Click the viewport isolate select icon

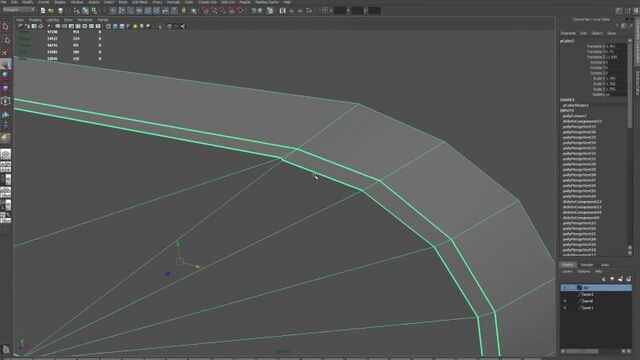point(160,26)
